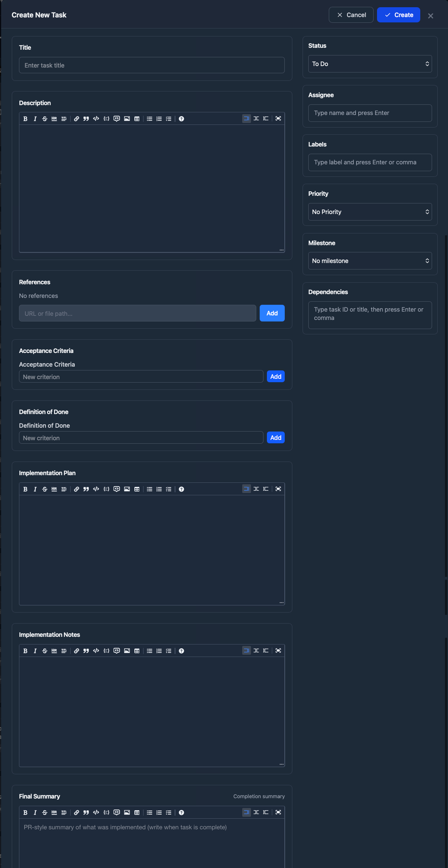Insert quote in Final Summary editor
448x868 pixels.
86,813
